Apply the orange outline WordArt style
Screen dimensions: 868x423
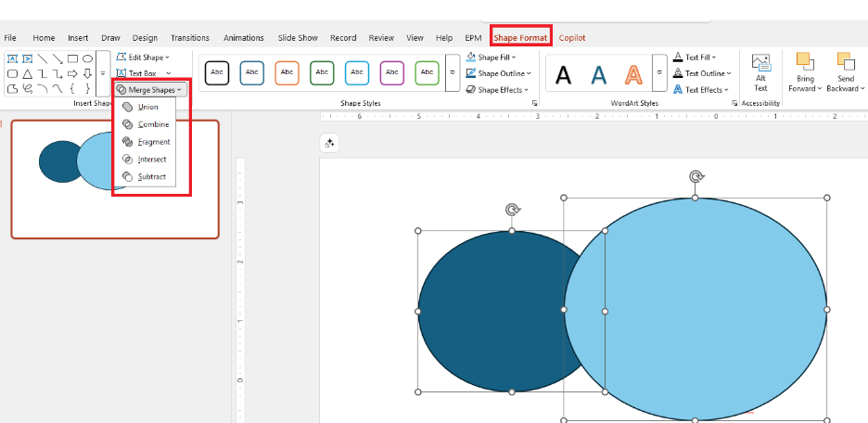tap(633, 73)
